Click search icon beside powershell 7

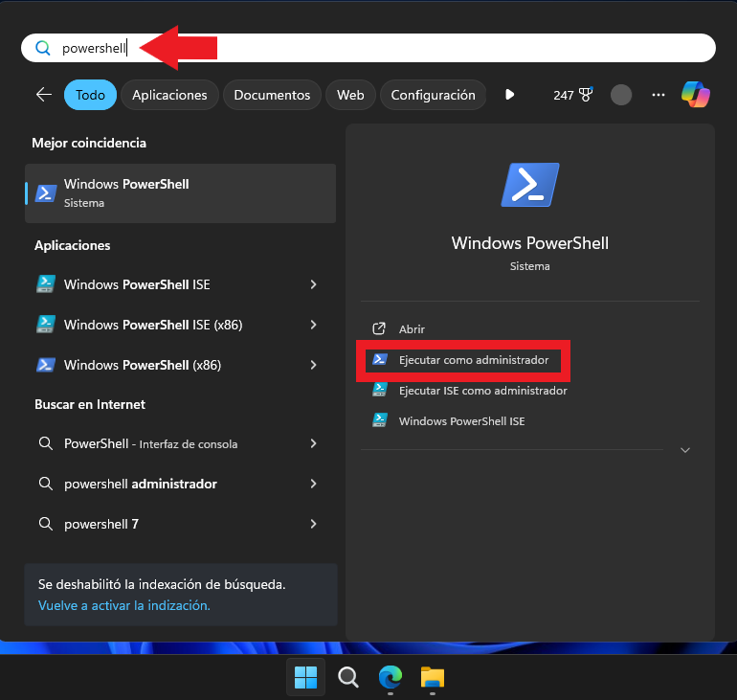[x=46, y=524]
